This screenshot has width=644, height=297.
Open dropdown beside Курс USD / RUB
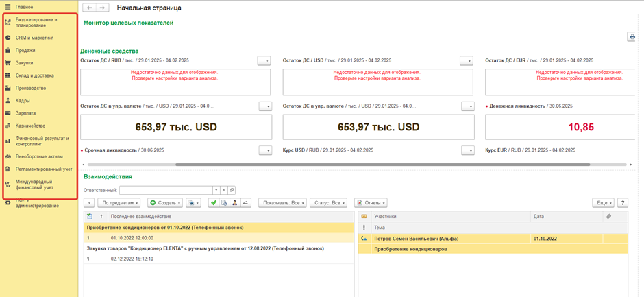[x=468, y=150]
